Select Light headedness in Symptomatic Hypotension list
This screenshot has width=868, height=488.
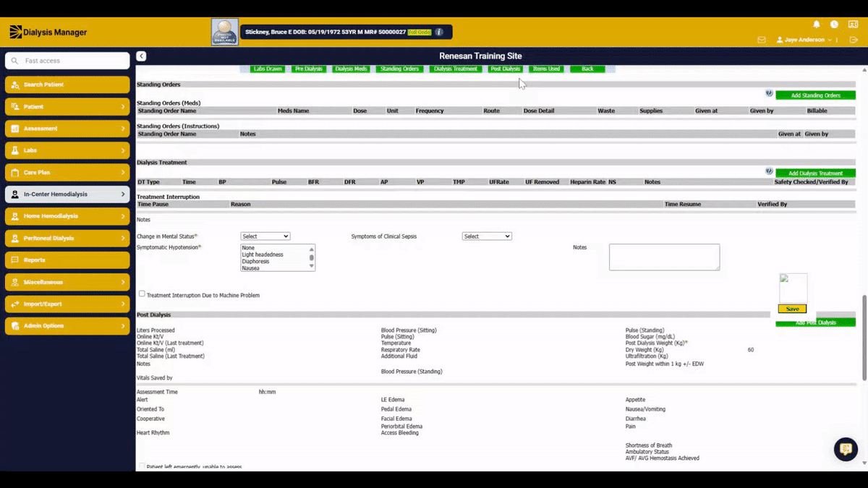(263, 254)
